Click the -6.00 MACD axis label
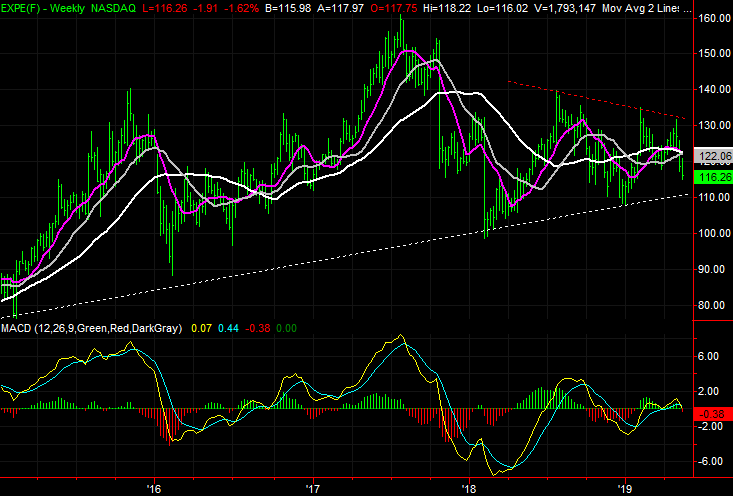Screen dimensions: 733x496 click(708, 461)
